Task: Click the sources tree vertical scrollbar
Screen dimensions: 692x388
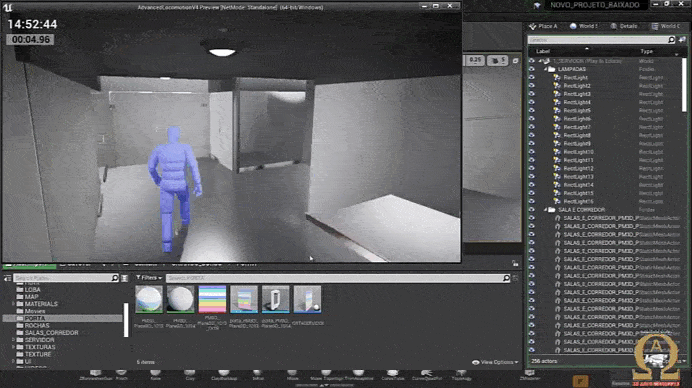Action: (x=126, y=320)
